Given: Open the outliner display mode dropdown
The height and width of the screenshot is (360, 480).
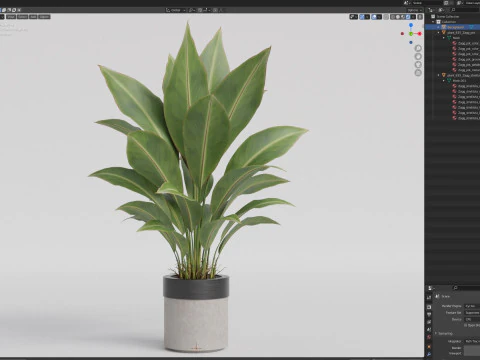Looking at the screenshot, I should [432, 10].
